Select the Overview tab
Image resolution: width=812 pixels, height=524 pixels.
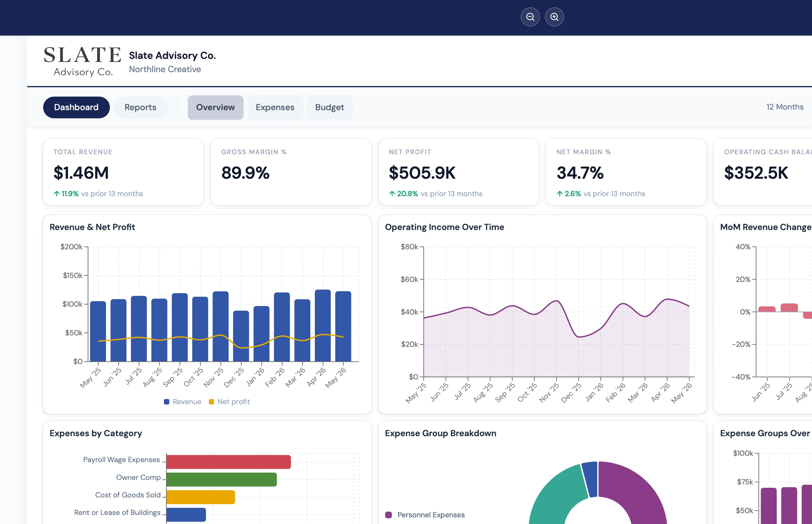(x=215, y=107)
